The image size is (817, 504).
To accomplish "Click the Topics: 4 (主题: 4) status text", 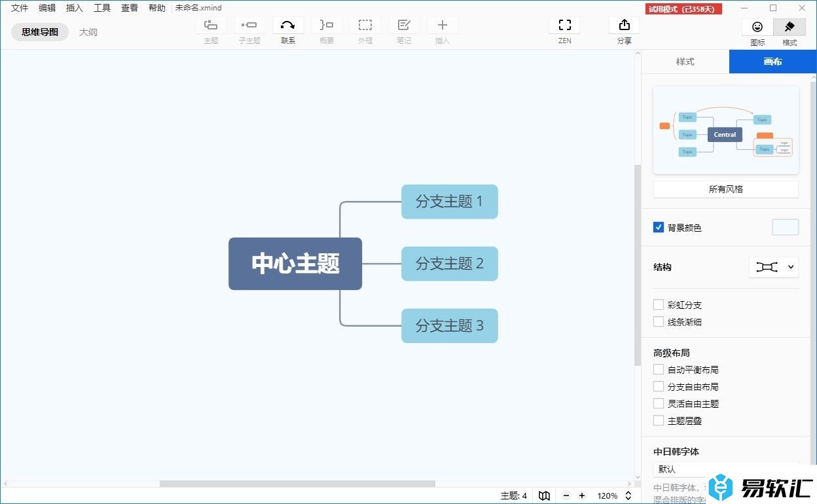I will click(x=514, y=495).
